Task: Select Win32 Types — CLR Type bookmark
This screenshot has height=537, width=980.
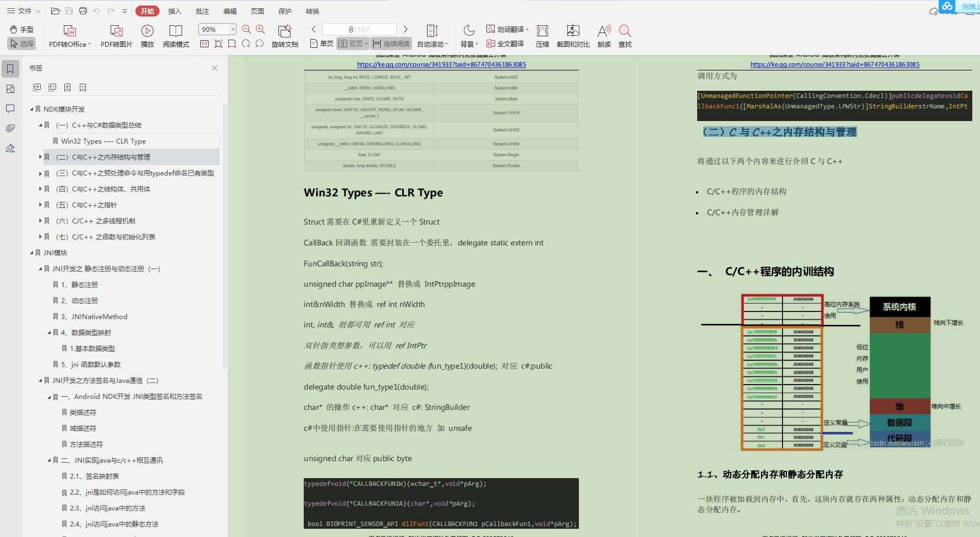Action: 103,141
